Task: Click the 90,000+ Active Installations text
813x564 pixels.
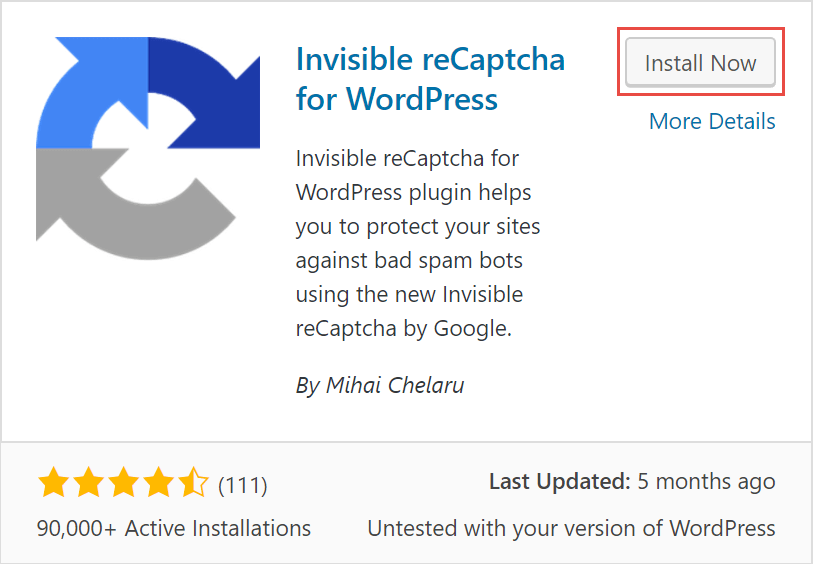Action: 174,528
